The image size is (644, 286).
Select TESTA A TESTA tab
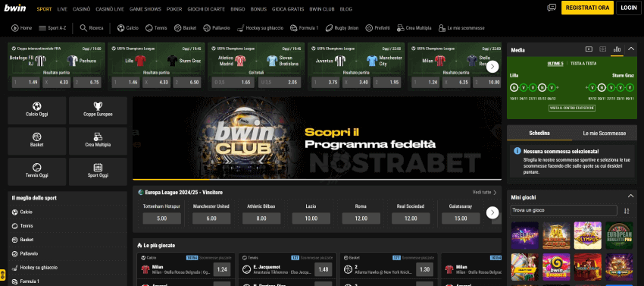[583, 64]
